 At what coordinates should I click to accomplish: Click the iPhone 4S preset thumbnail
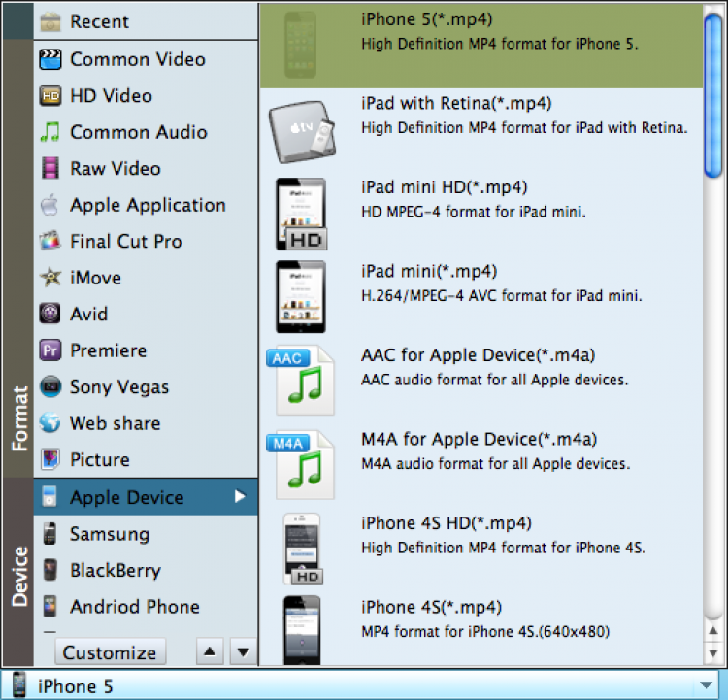pos(302,630)
